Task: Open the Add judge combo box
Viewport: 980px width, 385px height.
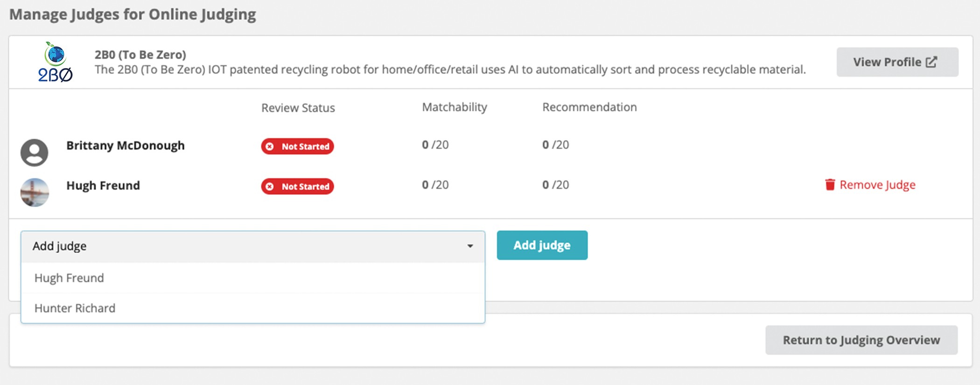Action: tap(253, 246)
